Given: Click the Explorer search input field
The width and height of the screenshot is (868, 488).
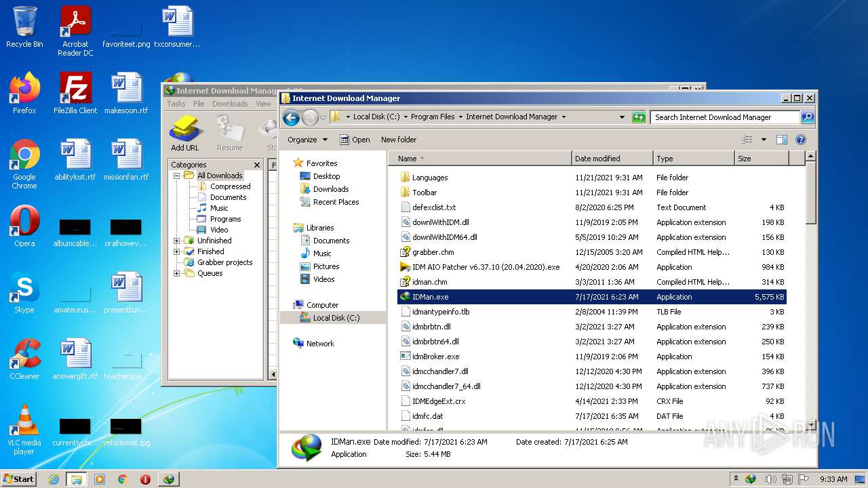Looking at the screenshot, I should (725, 117).
